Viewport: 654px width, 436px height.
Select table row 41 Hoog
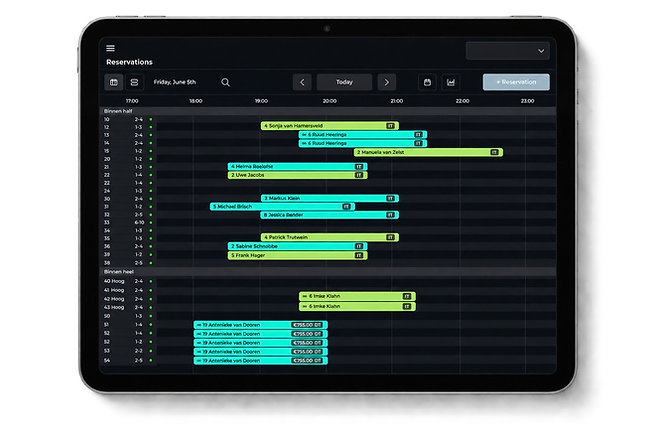(328, 290)
